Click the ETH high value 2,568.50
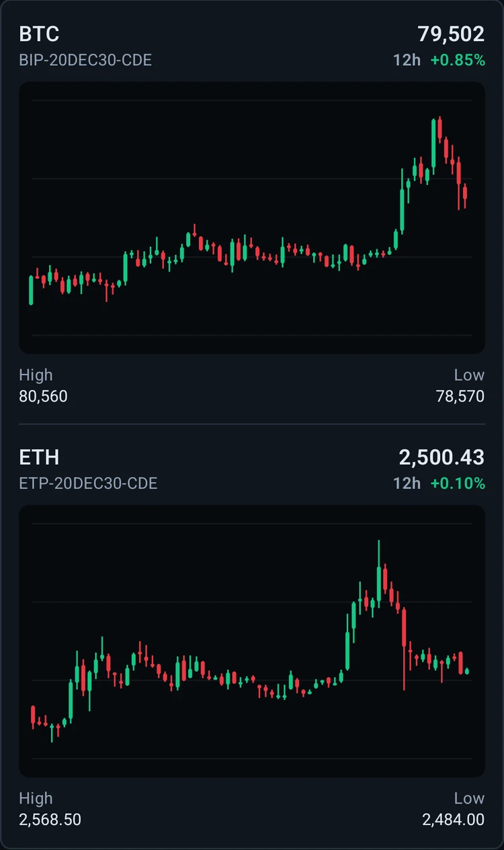Viewport: 504px width, 850px height. (50, 820)
